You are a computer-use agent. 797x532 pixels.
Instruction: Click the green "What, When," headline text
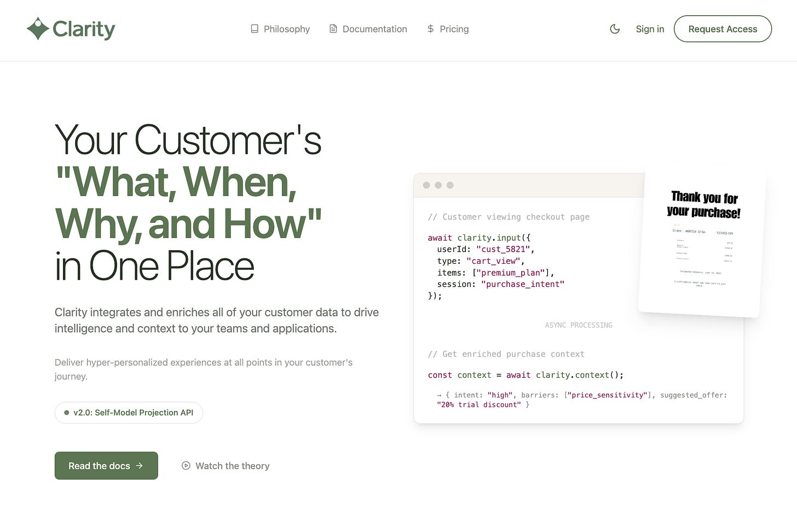click(176, 182)
